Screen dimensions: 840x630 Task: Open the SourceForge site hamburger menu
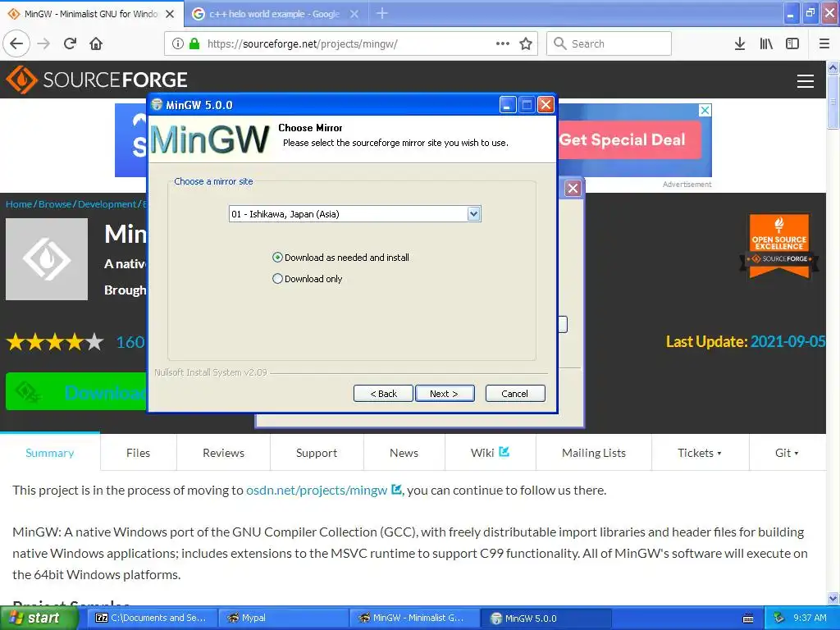tap(806, 81)
